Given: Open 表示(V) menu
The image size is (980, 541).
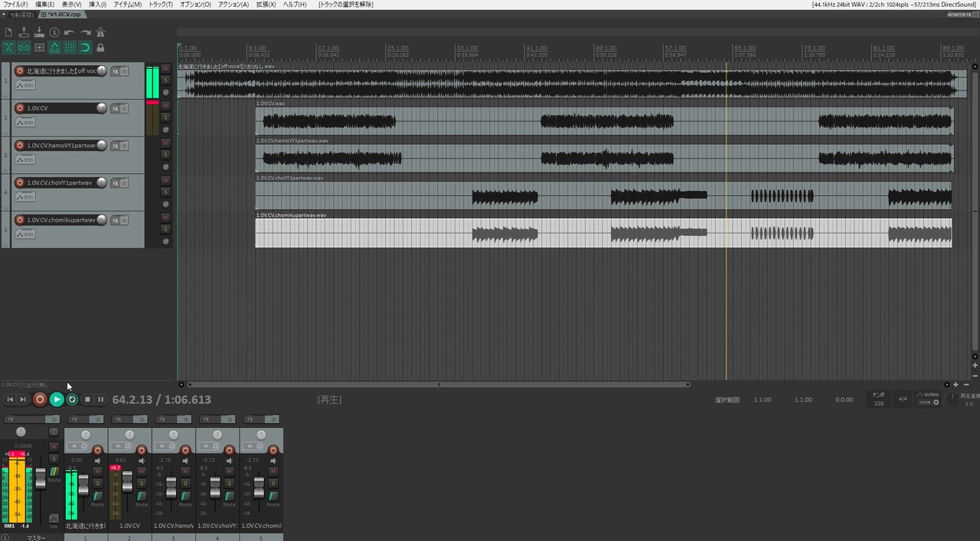Looking at the screenshot, I should [x=72, y=5].
